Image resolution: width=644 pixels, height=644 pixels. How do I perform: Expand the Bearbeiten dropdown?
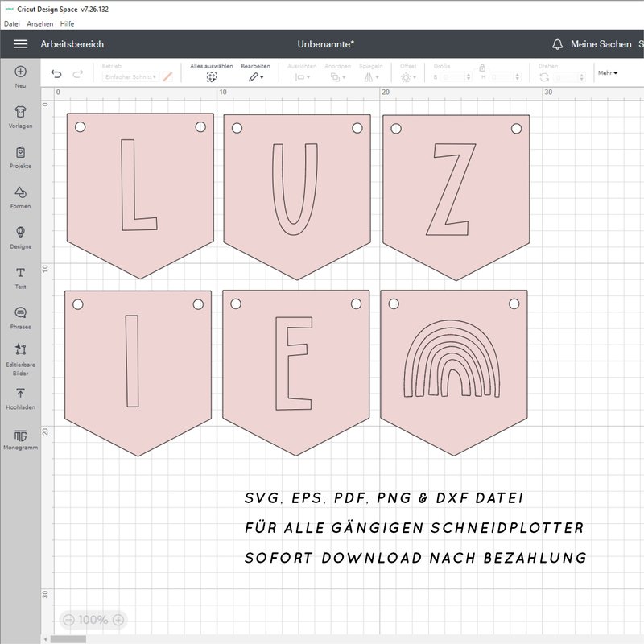tap(255, 76)
